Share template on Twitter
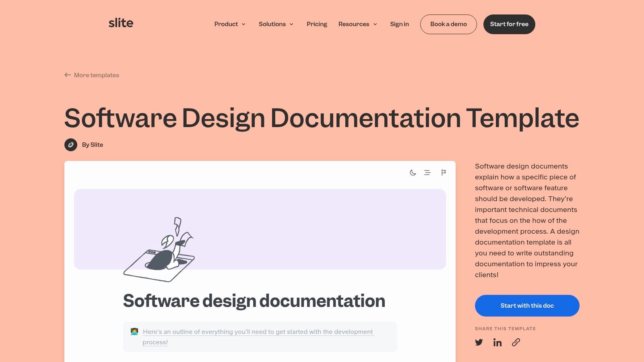Screen dimensions: 644x362 tap(479, 342)
